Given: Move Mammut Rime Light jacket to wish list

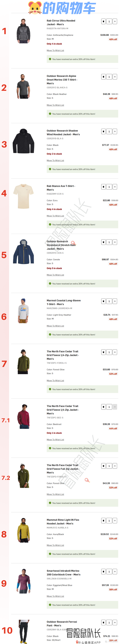Looking at the screenshot, I should coord(55,545).
